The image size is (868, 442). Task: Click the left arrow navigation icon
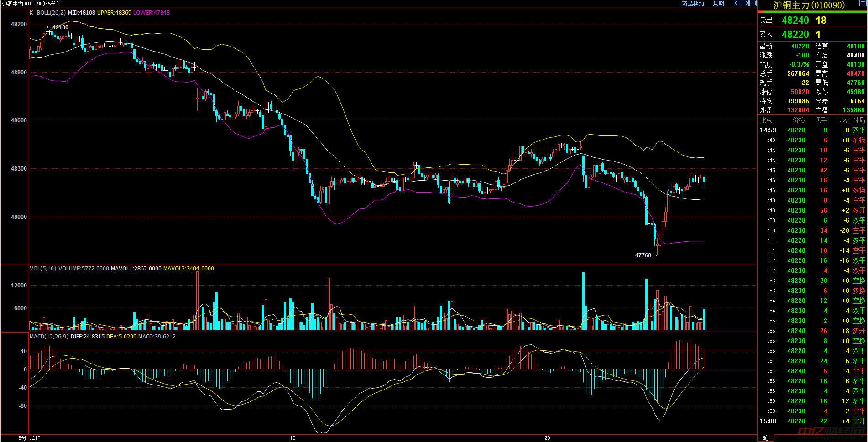pos(737,3)
